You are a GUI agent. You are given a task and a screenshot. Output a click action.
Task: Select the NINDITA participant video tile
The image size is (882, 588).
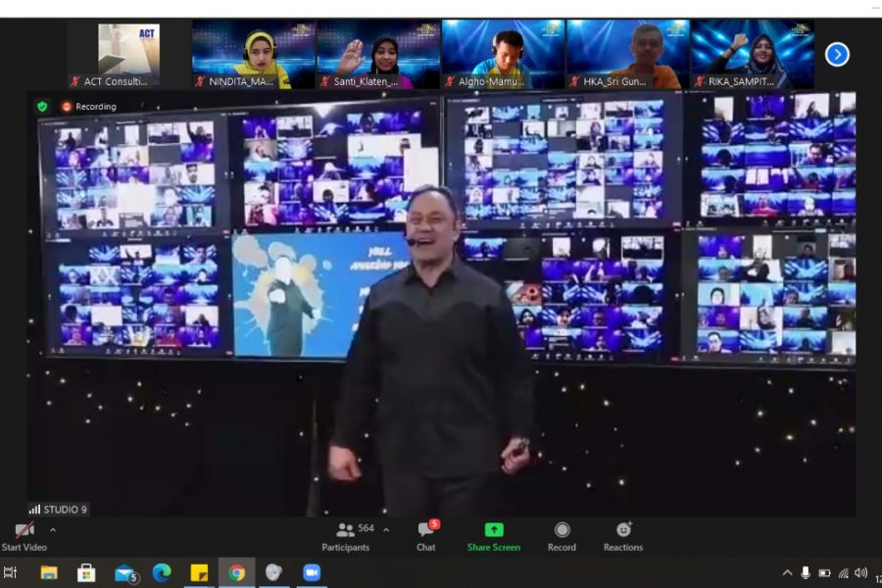click(x=253, y=54)
